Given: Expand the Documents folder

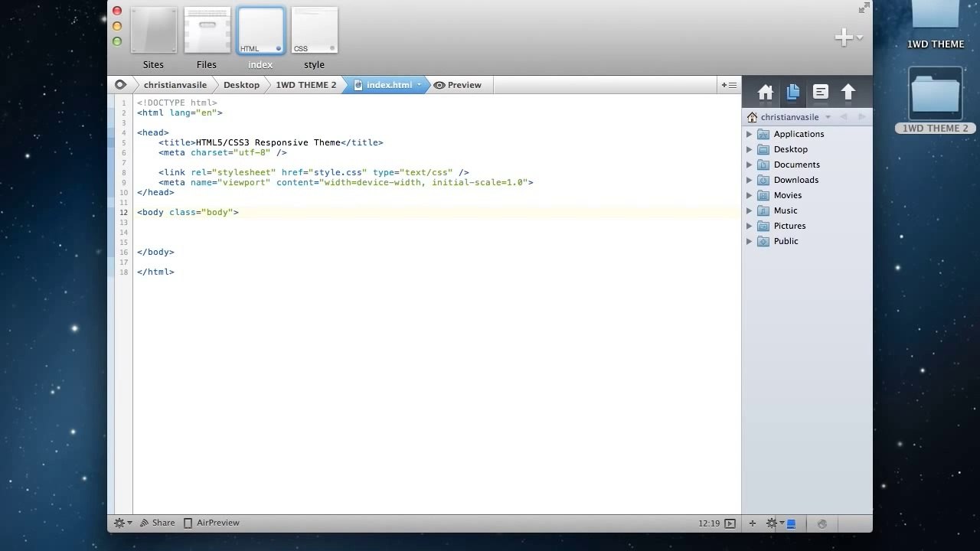Looking at the screenshot, I should (x=750, y=165).
